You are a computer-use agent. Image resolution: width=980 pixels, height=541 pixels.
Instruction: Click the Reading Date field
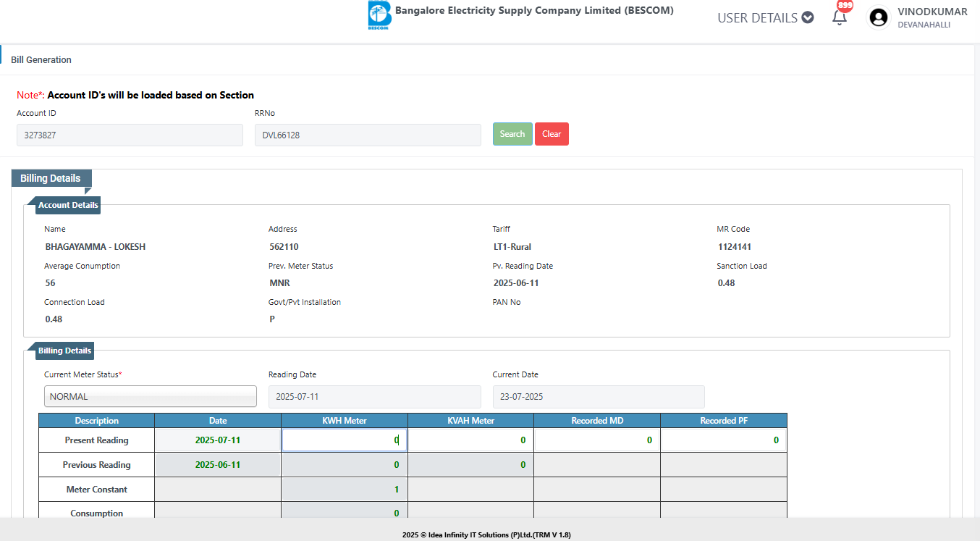tap(375, 397)
